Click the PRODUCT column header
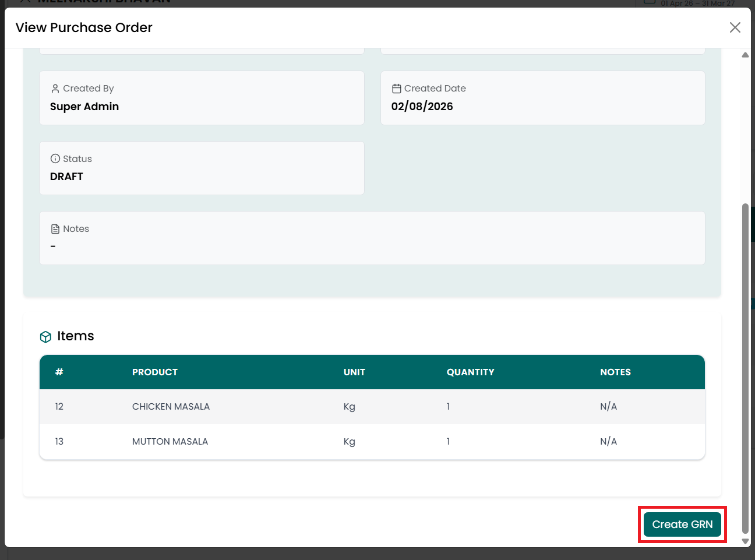Image resolution: width=755 pixels, height=560 pixels. point(155,372)
